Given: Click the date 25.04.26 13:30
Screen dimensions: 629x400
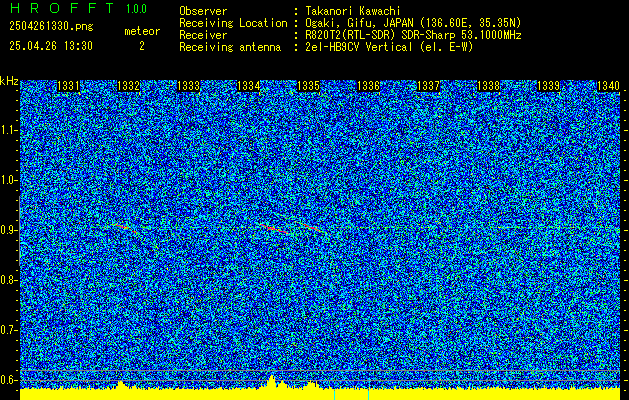Looking at the screenshot, I should 51,46.
